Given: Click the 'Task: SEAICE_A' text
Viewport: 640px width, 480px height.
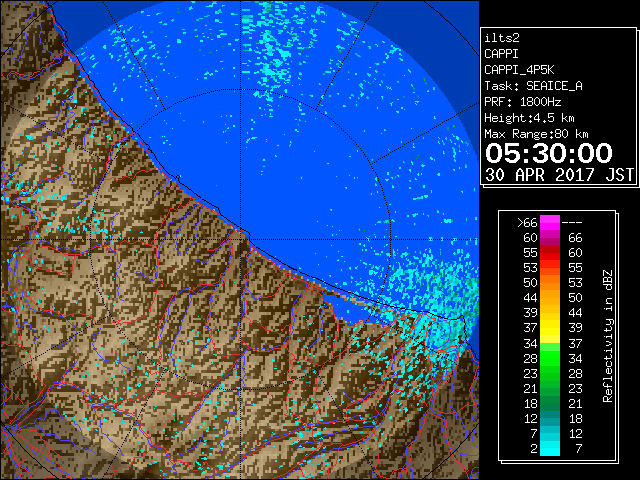Looking at the screenshot, I should click(533, 86).
